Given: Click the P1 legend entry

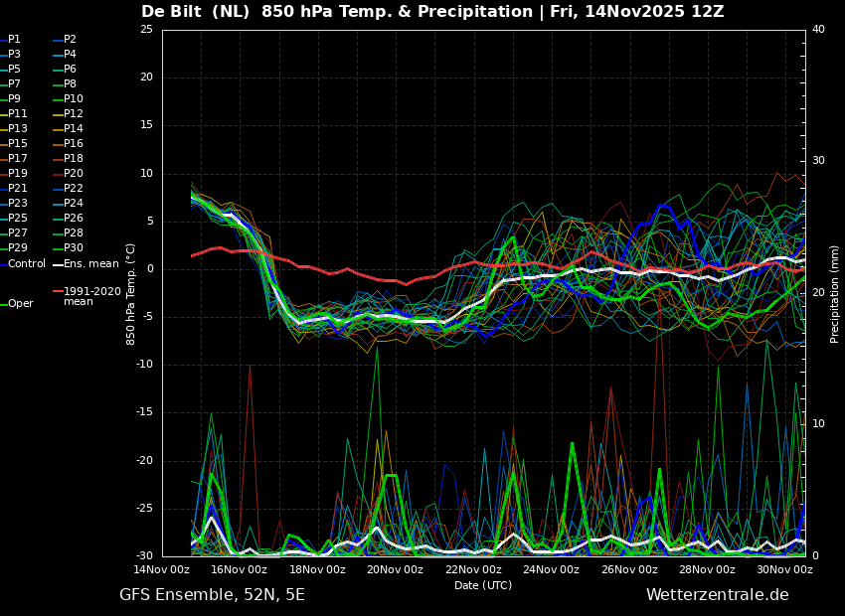Looking at the screenshot, I should point(10,40).
